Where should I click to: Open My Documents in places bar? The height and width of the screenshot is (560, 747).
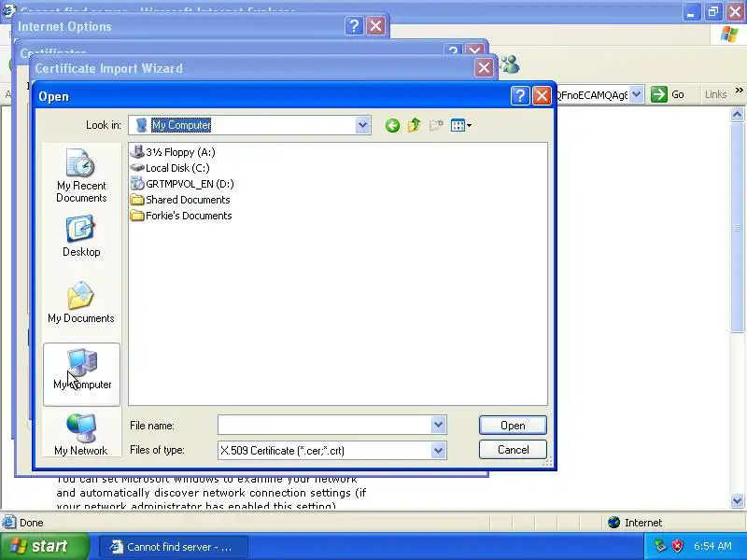[81, 302]
